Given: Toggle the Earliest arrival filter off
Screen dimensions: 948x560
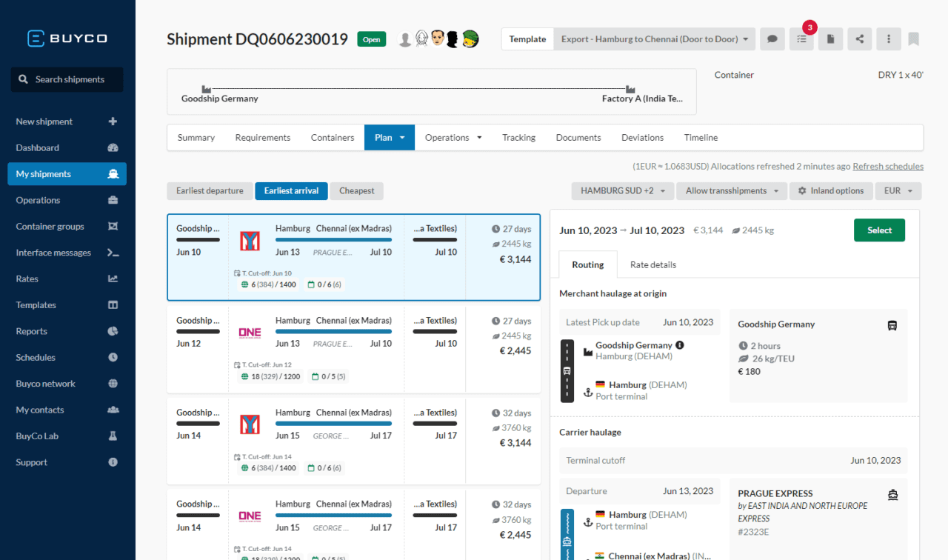Looking at the screenshot, I should pos(291,190).
